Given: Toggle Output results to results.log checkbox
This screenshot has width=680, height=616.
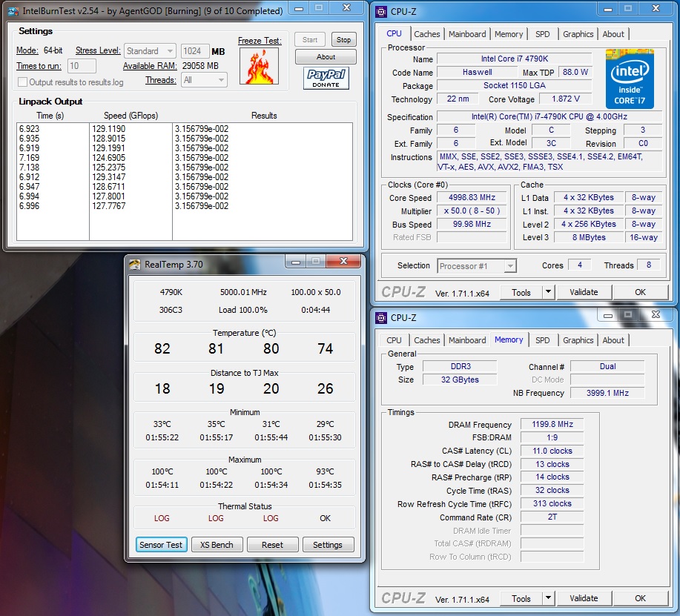Looking at the screenshot, I should tap(22, 82).
